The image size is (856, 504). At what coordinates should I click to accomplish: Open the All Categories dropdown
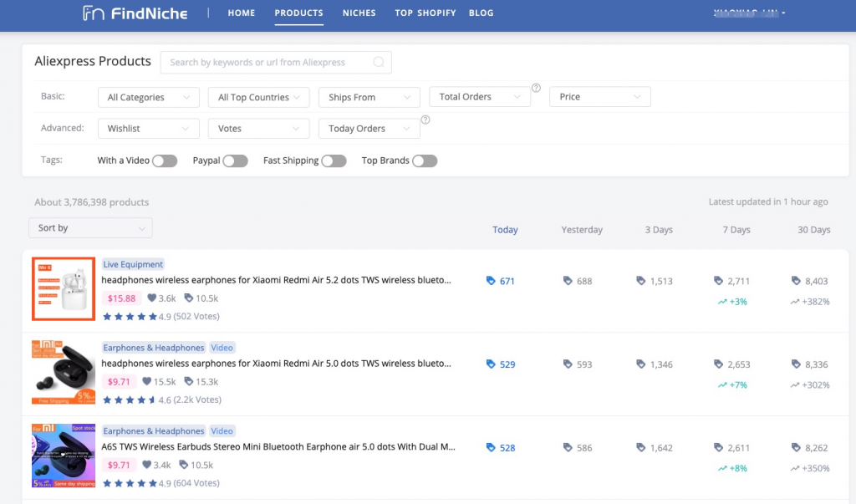149,97
